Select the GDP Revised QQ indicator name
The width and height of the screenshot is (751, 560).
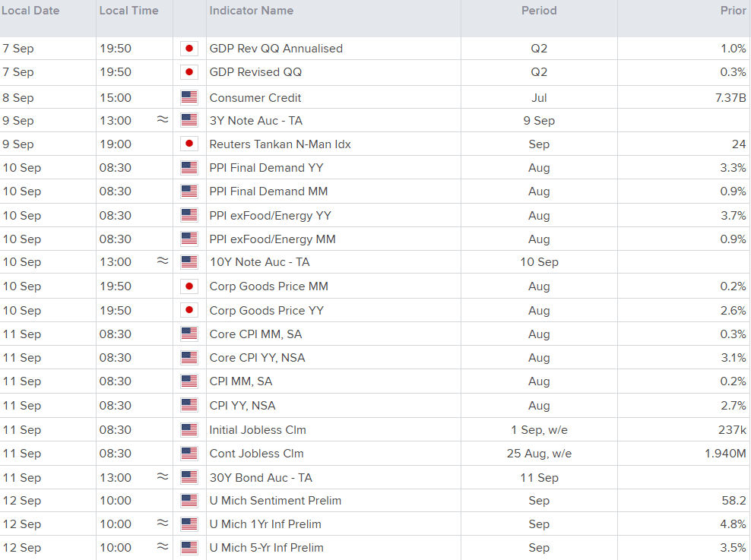[x=255, y=71]
